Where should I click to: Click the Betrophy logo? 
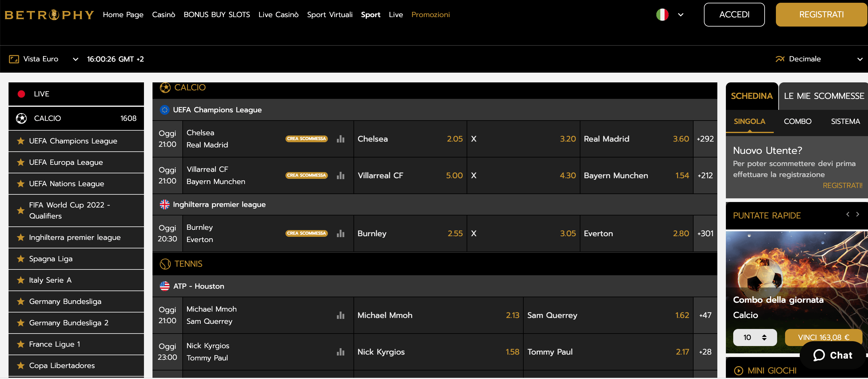pyautogui.click(x=49, y=15)
